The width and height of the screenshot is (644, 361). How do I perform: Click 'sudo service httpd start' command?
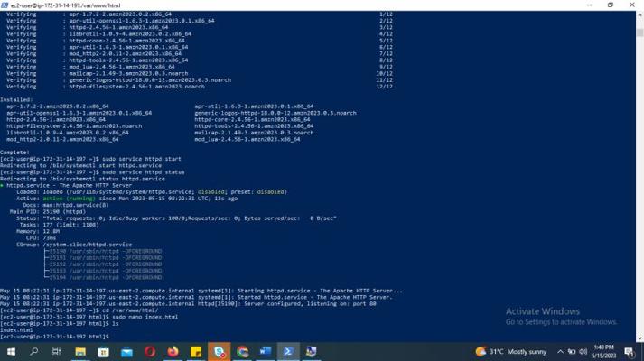click(x=142, y=159)
